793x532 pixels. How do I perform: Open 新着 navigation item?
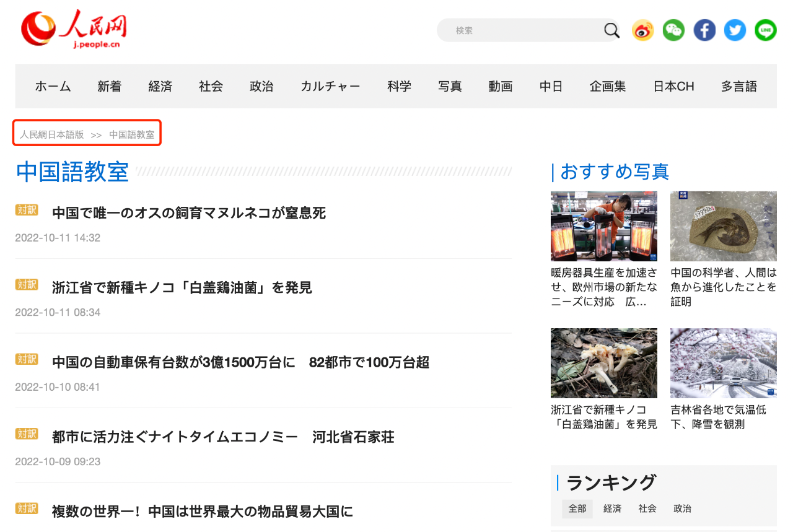click(x=110, y=87)
